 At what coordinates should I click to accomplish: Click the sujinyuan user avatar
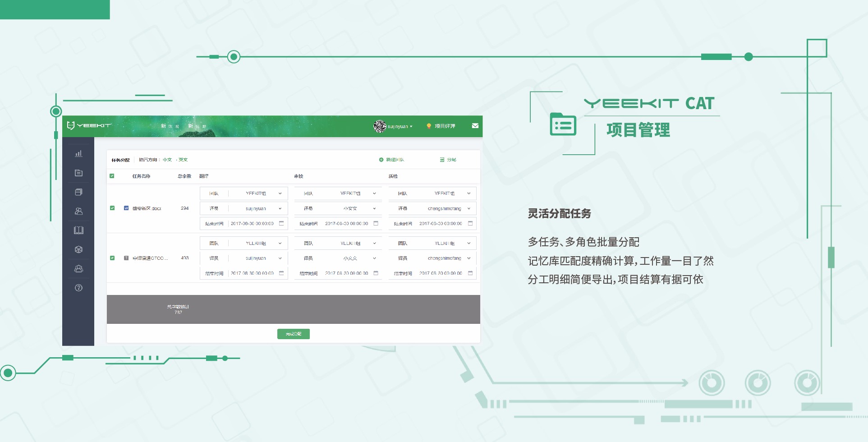click(x=380, y=126)
